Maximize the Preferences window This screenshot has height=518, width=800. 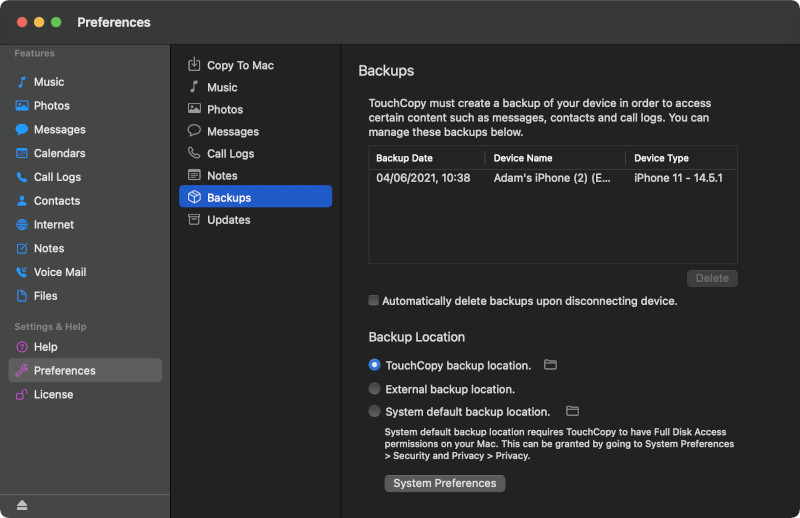[x=56, y=22]
